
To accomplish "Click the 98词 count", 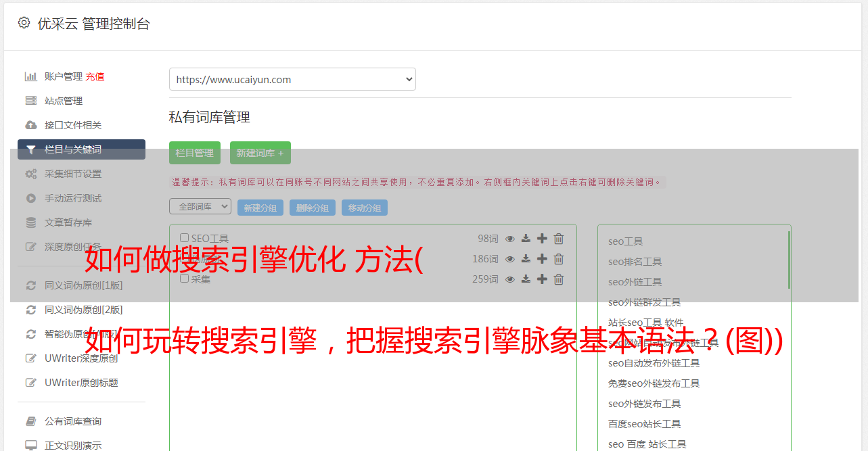I will pos(488,239).
